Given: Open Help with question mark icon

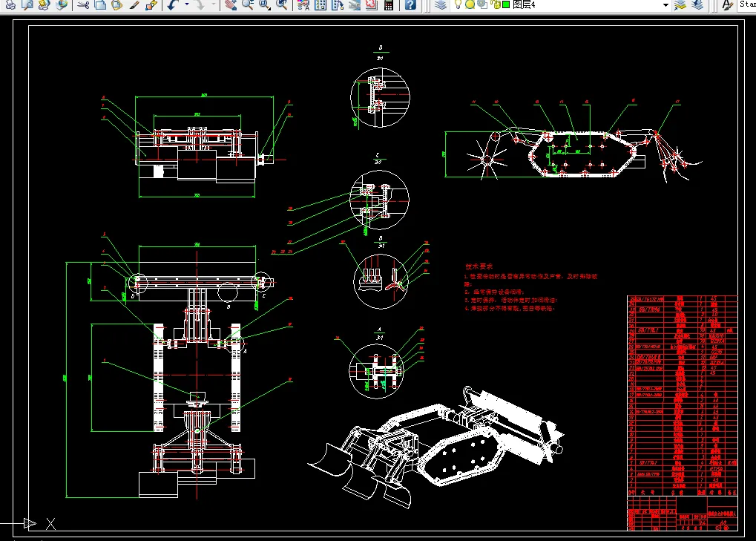Looking at the screenshot, I should coord(410,4).
